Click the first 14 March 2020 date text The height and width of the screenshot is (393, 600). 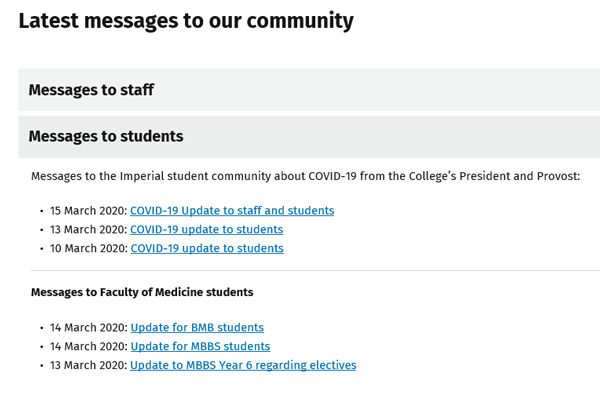coord(88,328)
